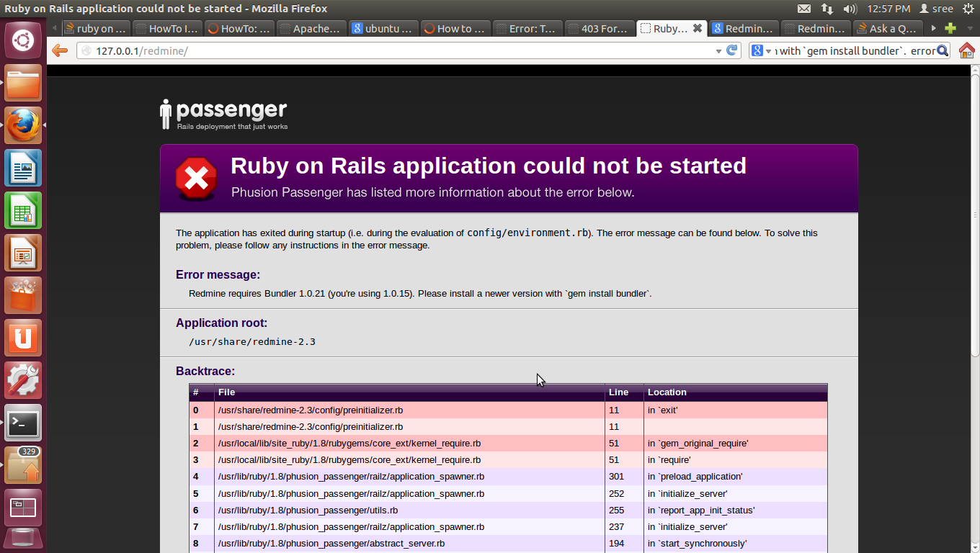Open the network indicator menu

827,9
